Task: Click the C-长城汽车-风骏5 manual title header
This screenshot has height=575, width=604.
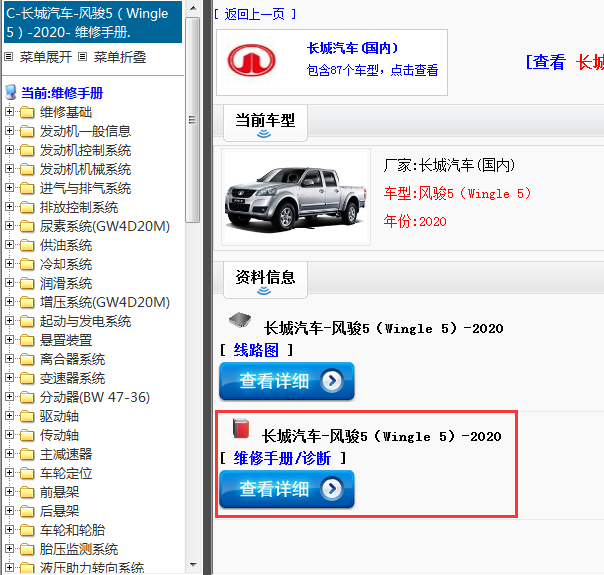Action: tap(93, 22)
